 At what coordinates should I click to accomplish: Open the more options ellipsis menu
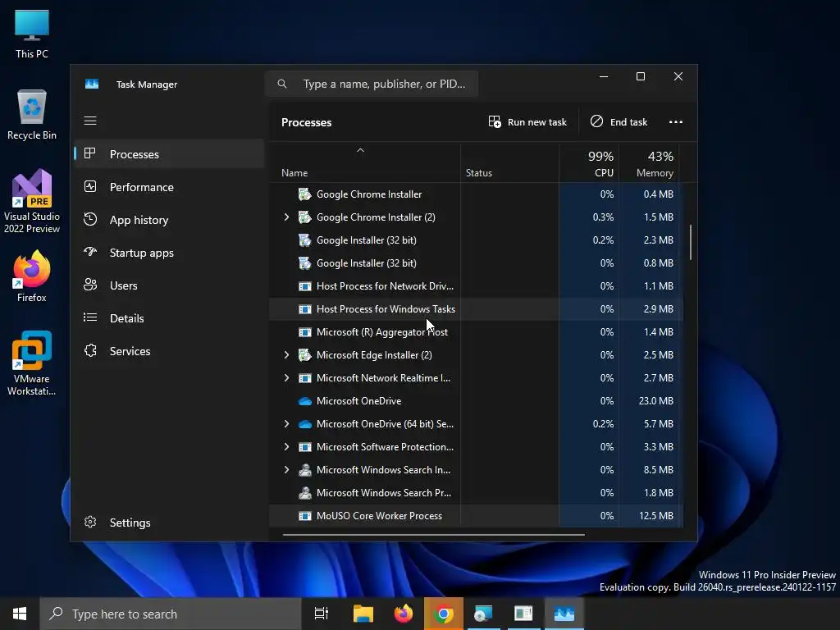pos(676,122)
